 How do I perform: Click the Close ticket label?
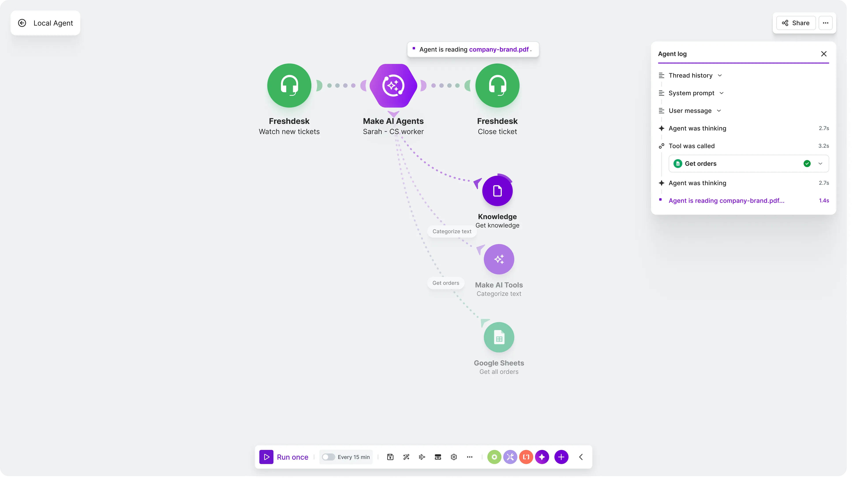pos(497,132)
